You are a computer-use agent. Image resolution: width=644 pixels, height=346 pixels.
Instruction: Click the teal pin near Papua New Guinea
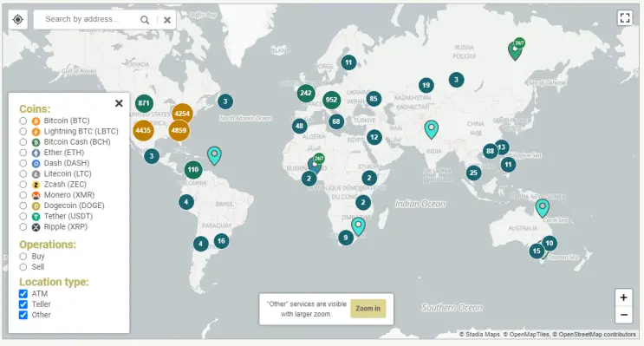point(542,207)
